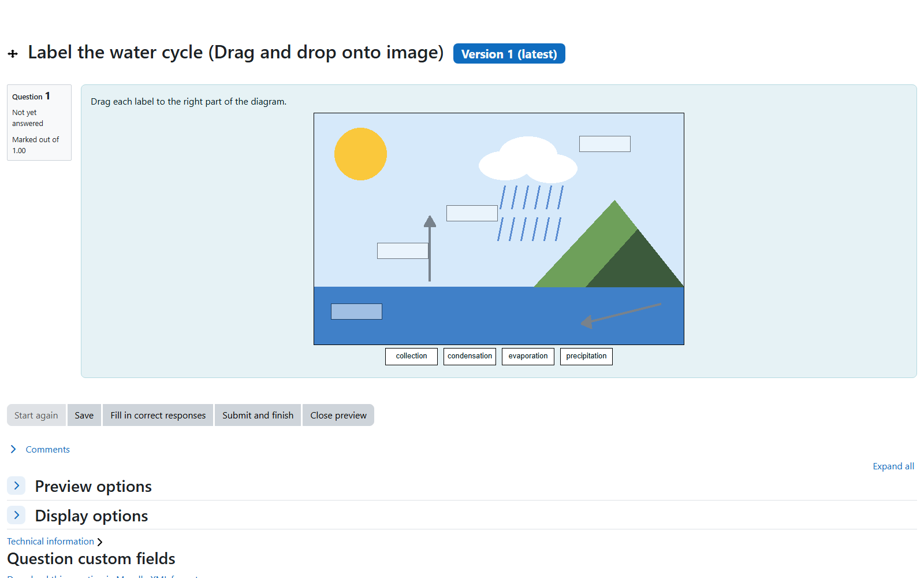
Task: Click the white cloud in the diagram
Action: point(528,160)
